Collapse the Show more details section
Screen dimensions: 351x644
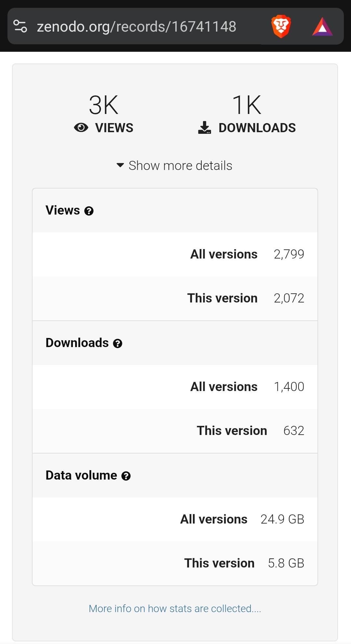180,165
